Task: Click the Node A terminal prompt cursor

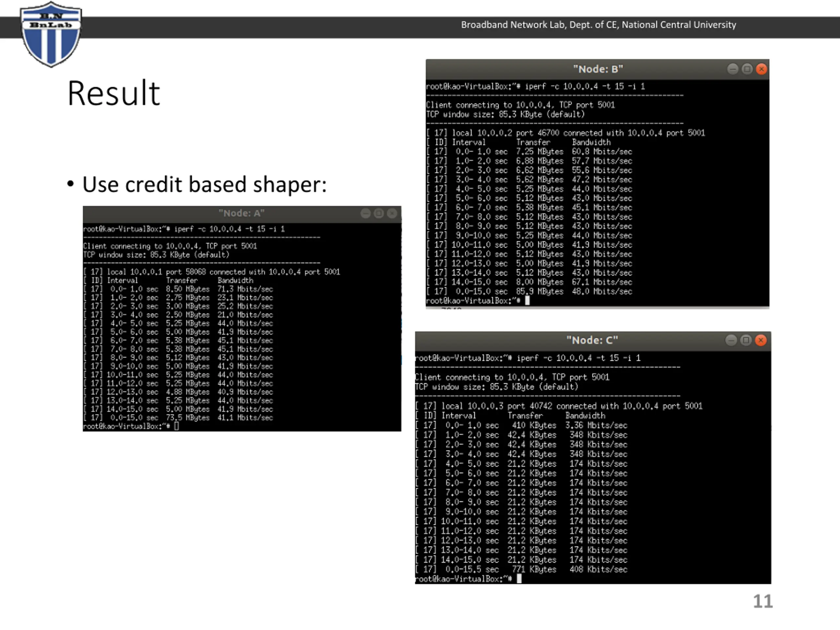Action: click(x=177, y=426)
